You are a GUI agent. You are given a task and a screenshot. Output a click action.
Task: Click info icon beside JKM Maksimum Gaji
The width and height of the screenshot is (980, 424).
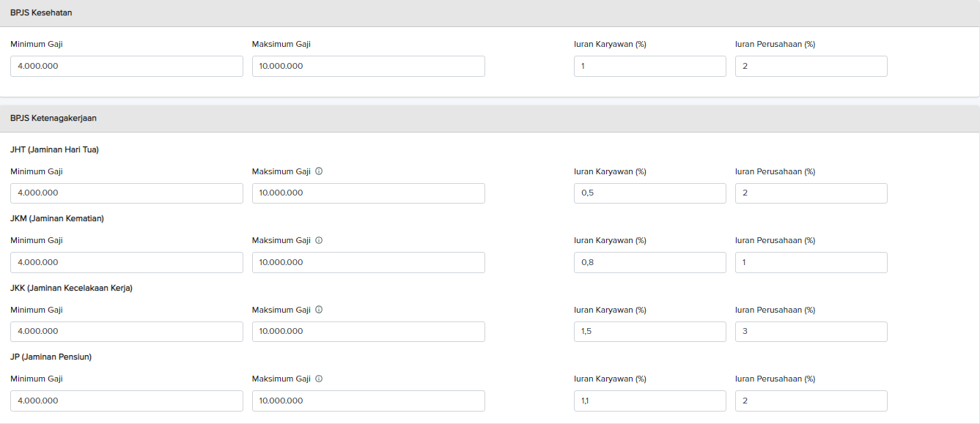(x=319, y=240)
